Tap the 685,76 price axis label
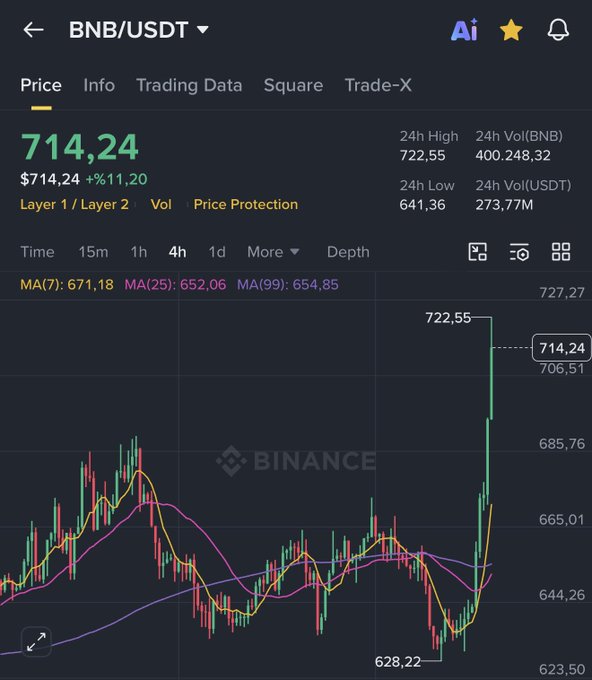This screenshot has width=592, height=680. click(562, 444)
